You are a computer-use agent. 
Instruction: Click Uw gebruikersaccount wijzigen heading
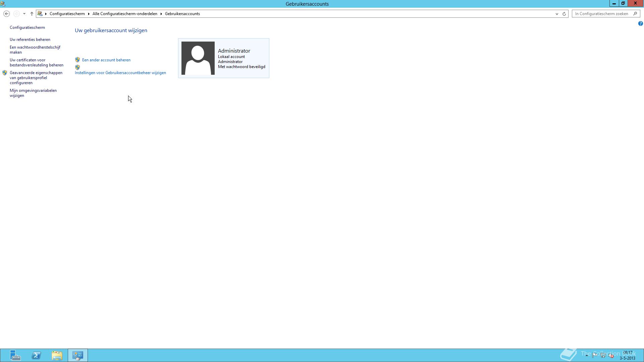coord(111,30)
